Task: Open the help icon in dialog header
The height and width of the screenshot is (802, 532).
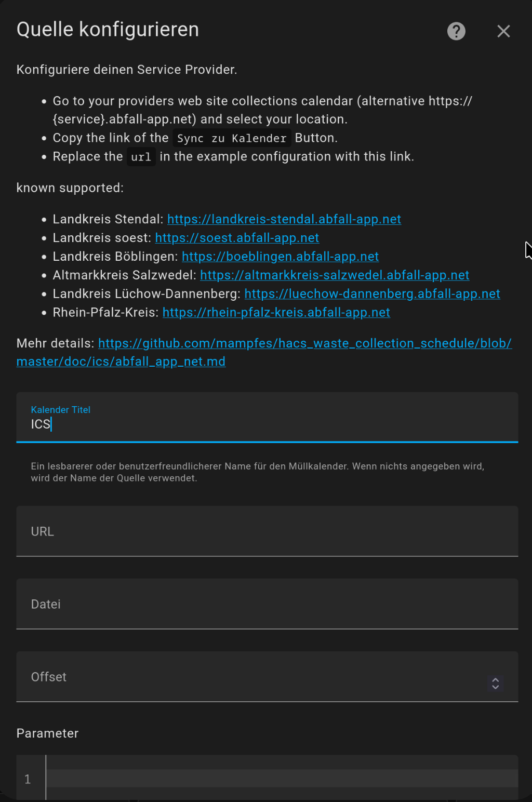Action: 456,31
